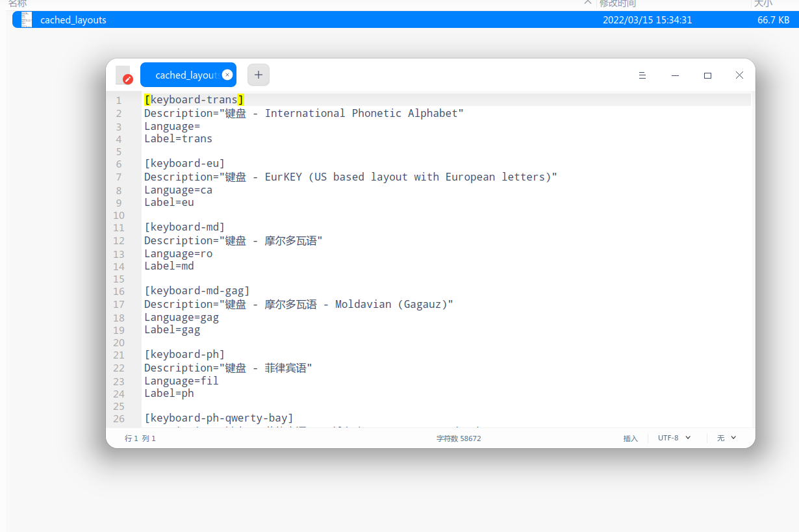This screenshot has width=799, height=532.
Task: Click the [keyboard-ph] header line
Action: [x=184, y=355]
